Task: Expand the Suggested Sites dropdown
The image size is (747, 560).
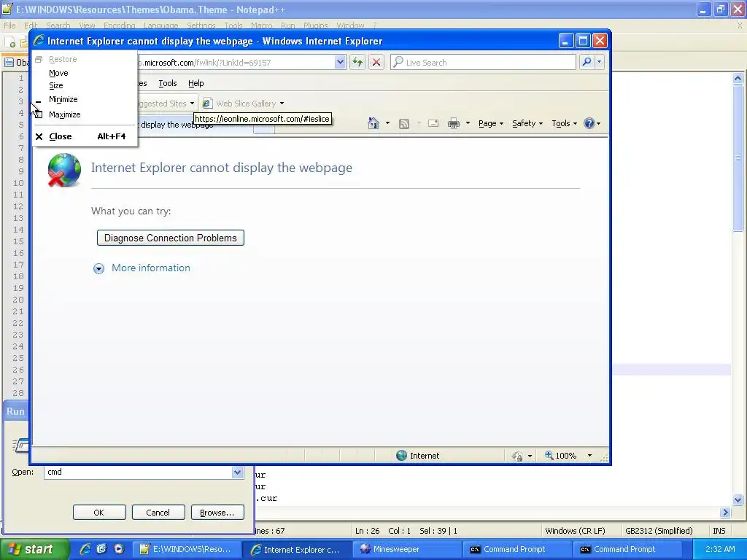Action: (x=192, y=104)
